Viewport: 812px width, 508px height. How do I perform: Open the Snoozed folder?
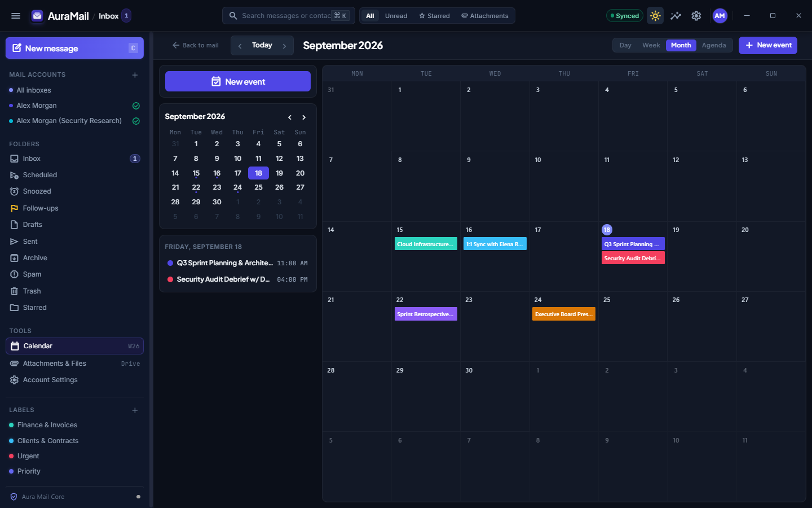[74, 191]
